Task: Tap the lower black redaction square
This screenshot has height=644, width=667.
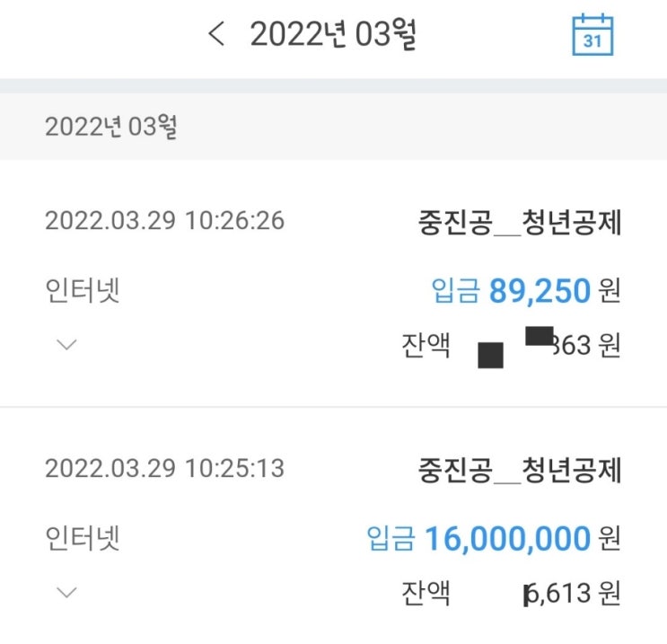Action: [x=490, y=356]
